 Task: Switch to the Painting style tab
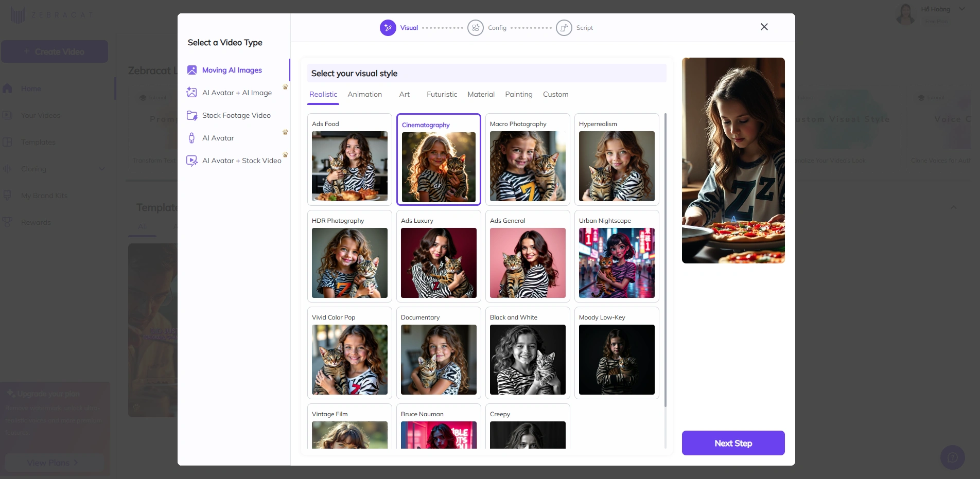pos(519,94)
